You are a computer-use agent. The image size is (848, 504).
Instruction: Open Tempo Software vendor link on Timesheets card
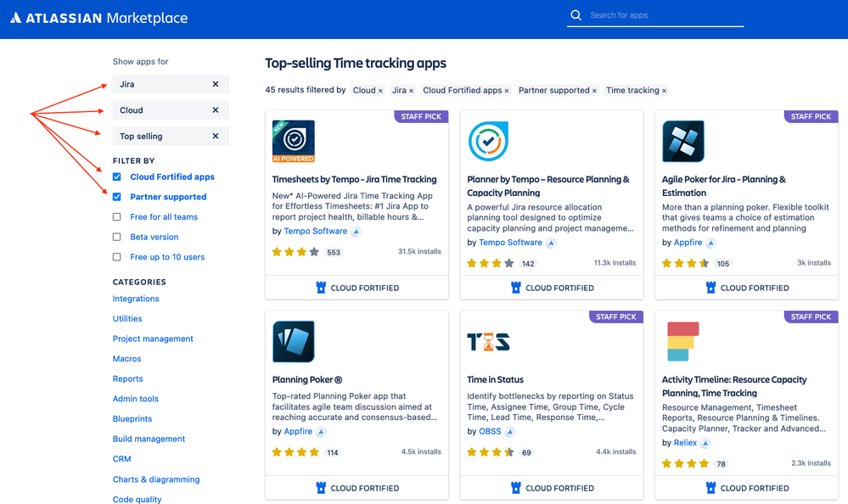click(x=315, y=231)
